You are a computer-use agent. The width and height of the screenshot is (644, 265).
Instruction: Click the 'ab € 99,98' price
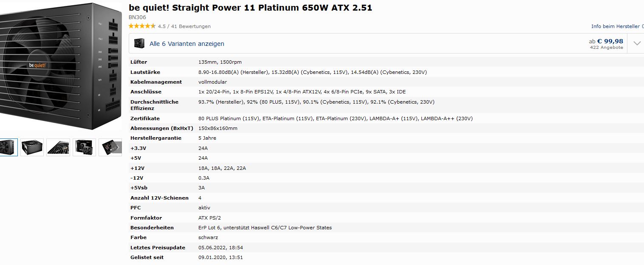point(606,41)
